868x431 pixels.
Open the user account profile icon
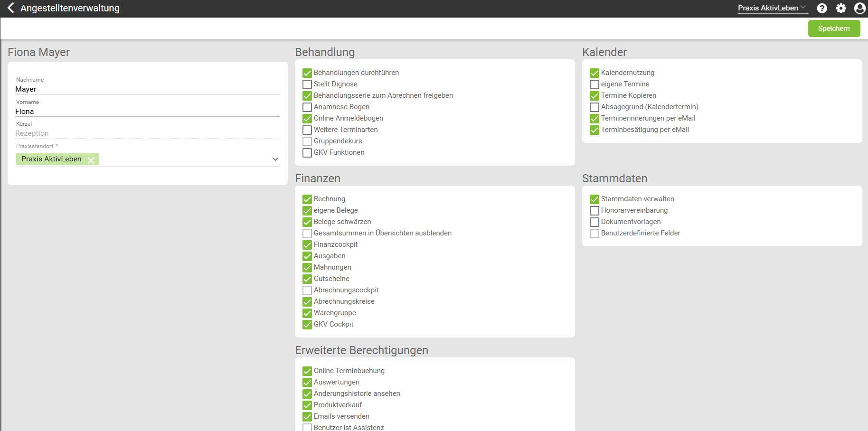(859, 8)
